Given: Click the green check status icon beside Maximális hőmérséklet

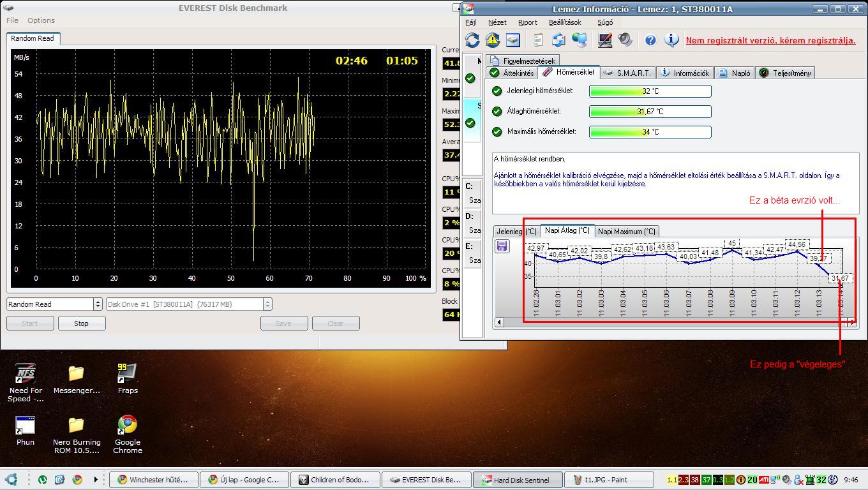Looking at the screenshot, I should (497, 131).
